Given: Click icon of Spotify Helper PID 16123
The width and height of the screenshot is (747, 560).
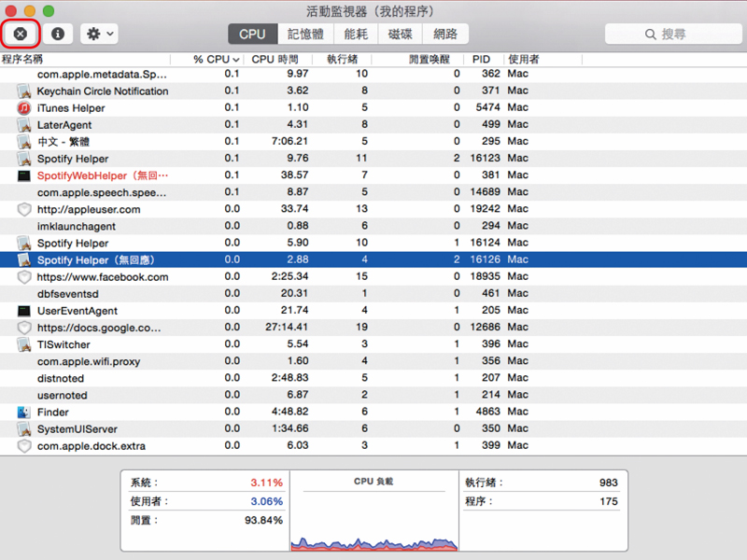Looking at the screenshot, I should 24,159.
